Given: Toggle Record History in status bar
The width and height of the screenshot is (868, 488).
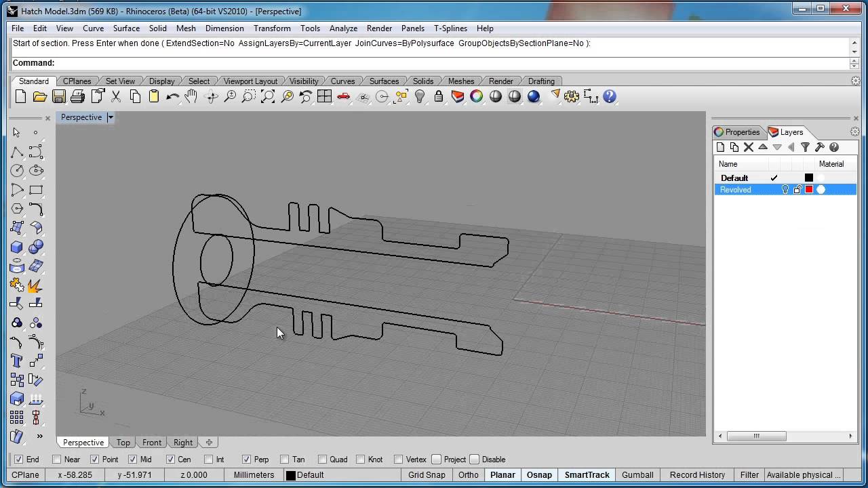Looking at the screenshot, I should (x=697, y=475).
